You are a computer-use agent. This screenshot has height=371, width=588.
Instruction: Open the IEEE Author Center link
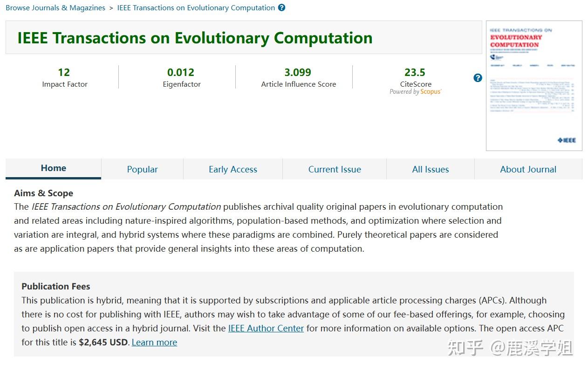(x=266, y=328)
